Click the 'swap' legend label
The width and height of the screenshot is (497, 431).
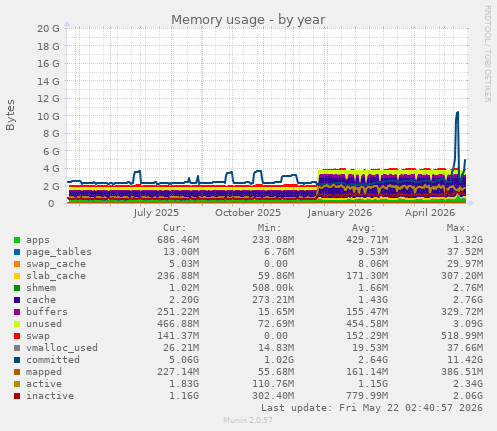38,336
